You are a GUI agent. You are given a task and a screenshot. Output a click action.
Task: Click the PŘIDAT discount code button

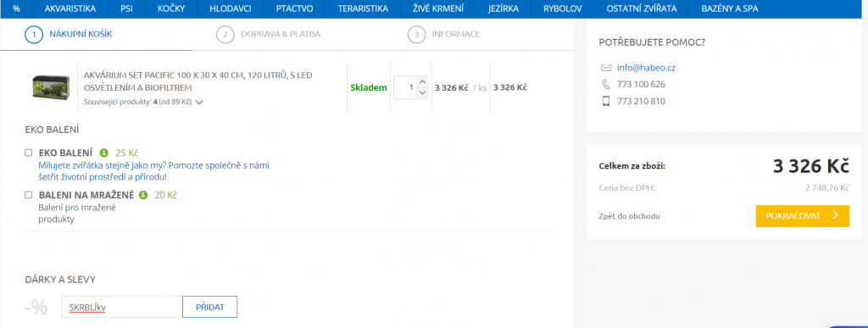pyautogui.click(x=210, y=307)
